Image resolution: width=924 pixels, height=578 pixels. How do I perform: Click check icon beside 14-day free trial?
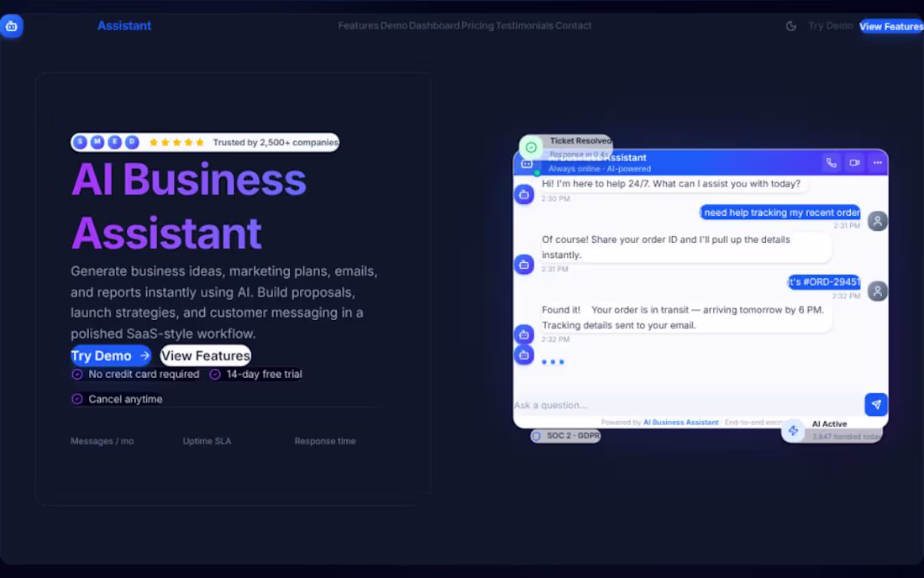[215, 374]
